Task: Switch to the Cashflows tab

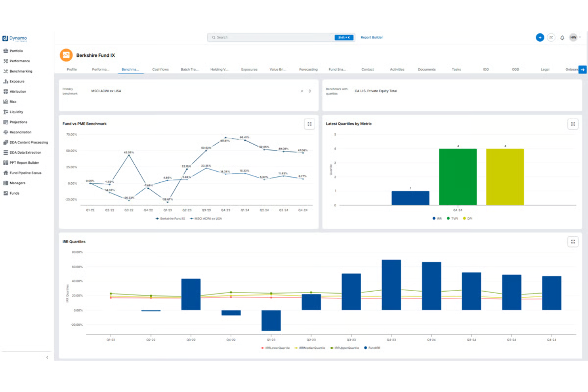Action: [x=161, y=70]
